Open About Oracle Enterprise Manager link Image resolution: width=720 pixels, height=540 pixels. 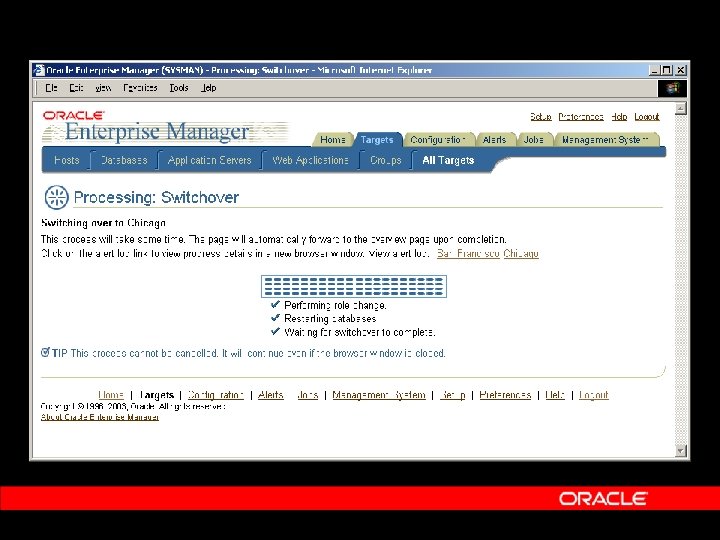(x=100, y=417)
